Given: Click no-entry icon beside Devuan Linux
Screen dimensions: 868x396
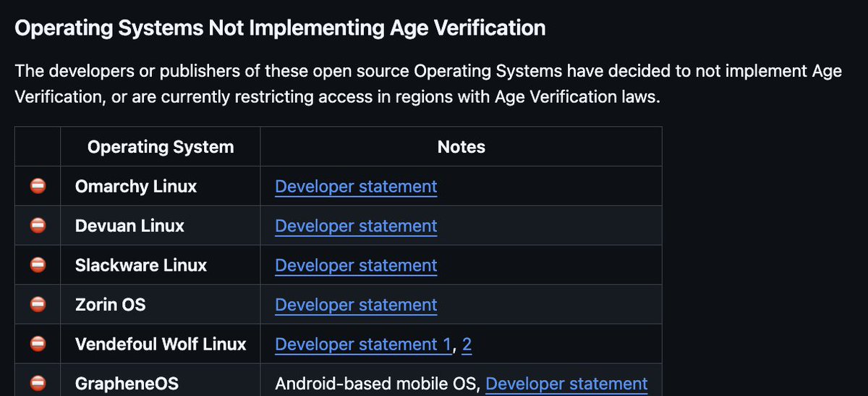Looking at the screenshot, I should 38,225.
